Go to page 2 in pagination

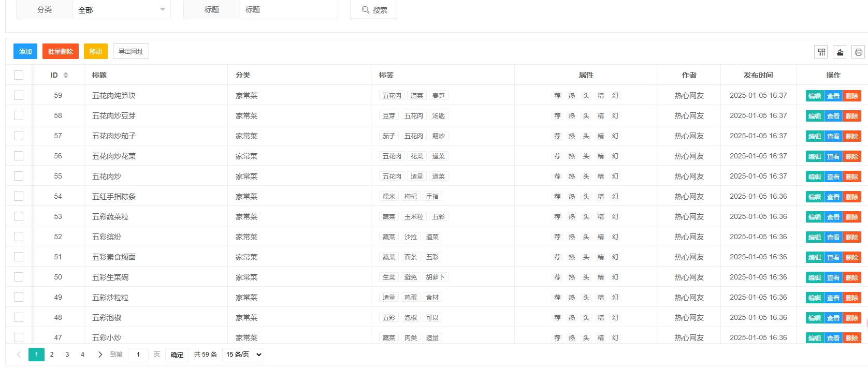[x=52, y=355]
